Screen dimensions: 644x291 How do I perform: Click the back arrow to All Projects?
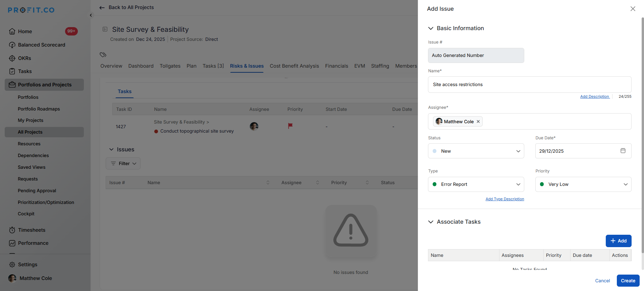pyautogui.click(x=102, y=8)
